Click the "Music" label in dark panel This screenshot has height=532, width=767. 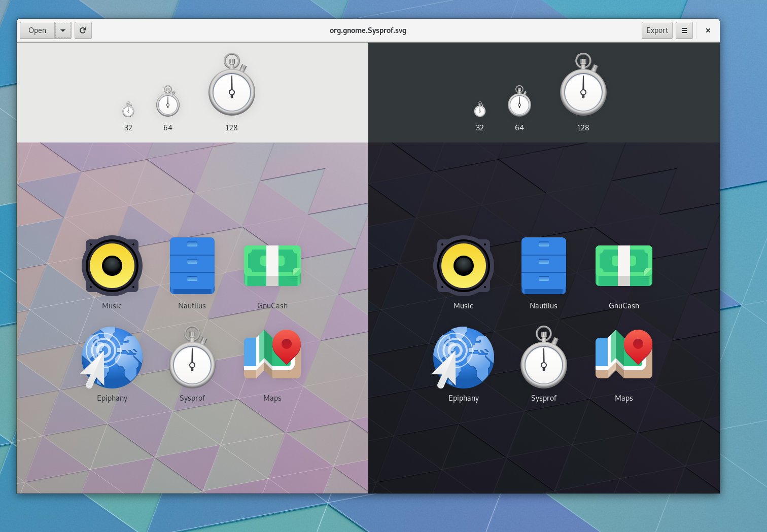(x=464, y=306)
